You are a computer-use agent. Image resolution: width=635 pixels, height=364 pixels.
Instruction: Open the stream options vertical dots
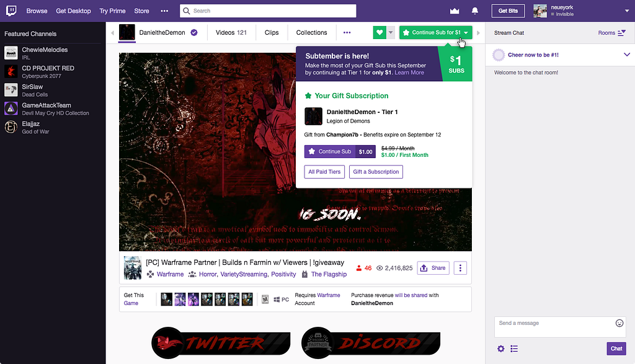(460, 268)
